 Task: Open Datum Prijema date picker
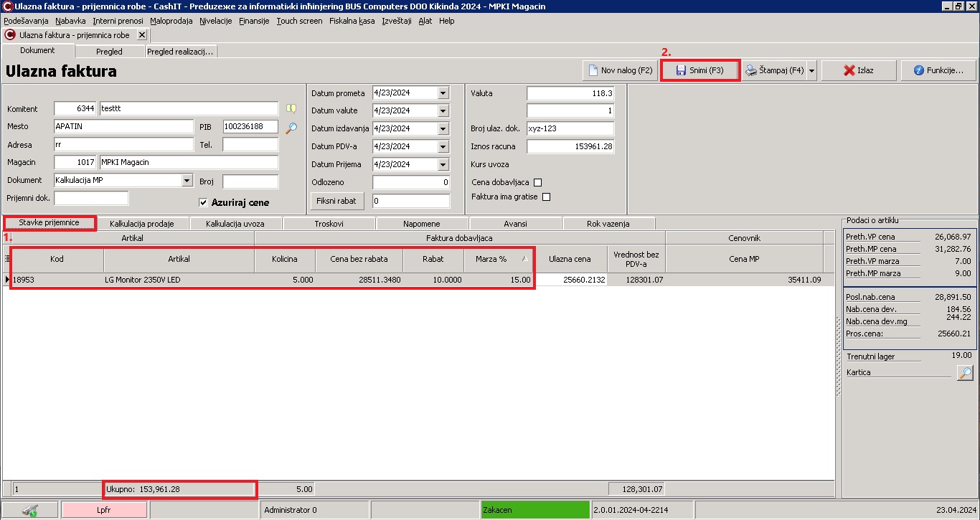coord(443,164)
